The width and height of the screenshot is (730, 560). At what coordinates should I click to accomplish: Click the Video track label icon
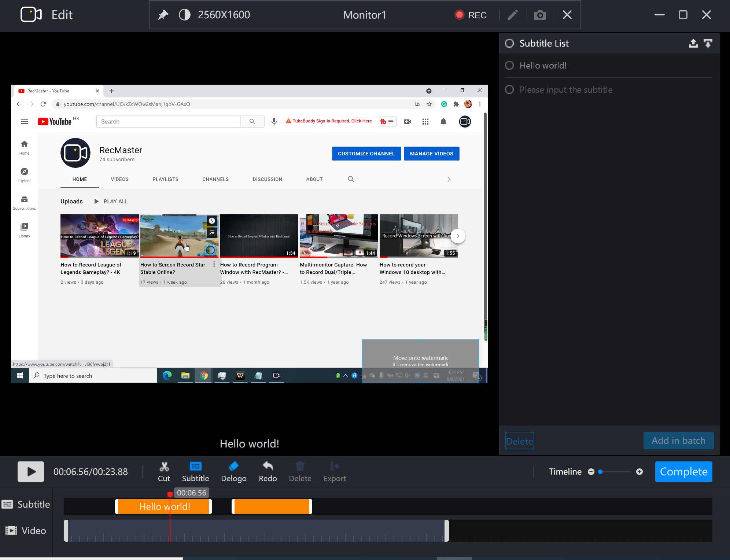tap(11, 531)
